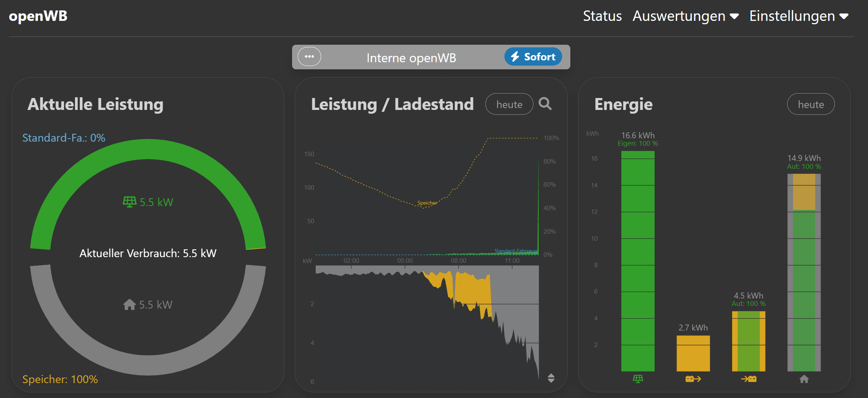Click the 2.7 kWh value label
Screen dimensions: 868x398
click(x=693, y=328)
